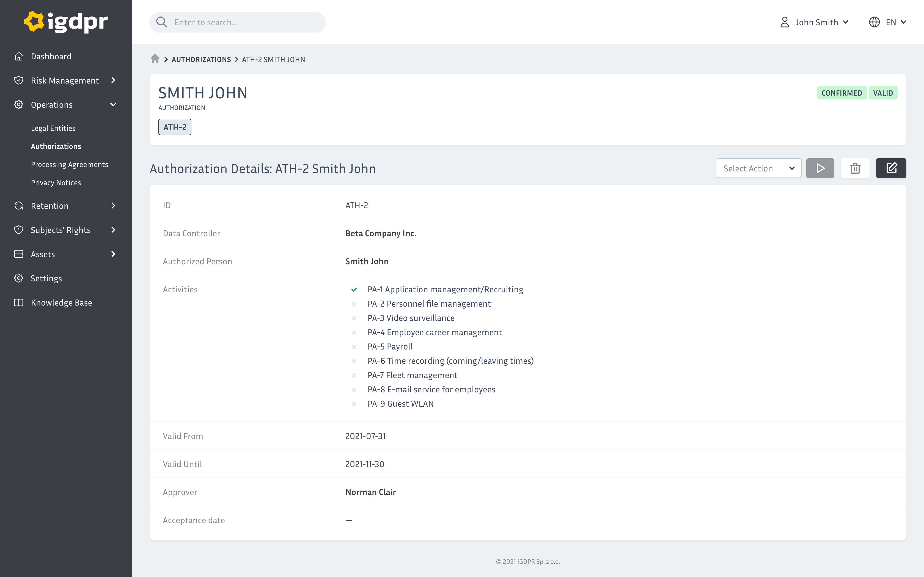924x577 pixels.
Task: Open Privacy Notices from the sidebar
Action: click(x=56, y=182)
